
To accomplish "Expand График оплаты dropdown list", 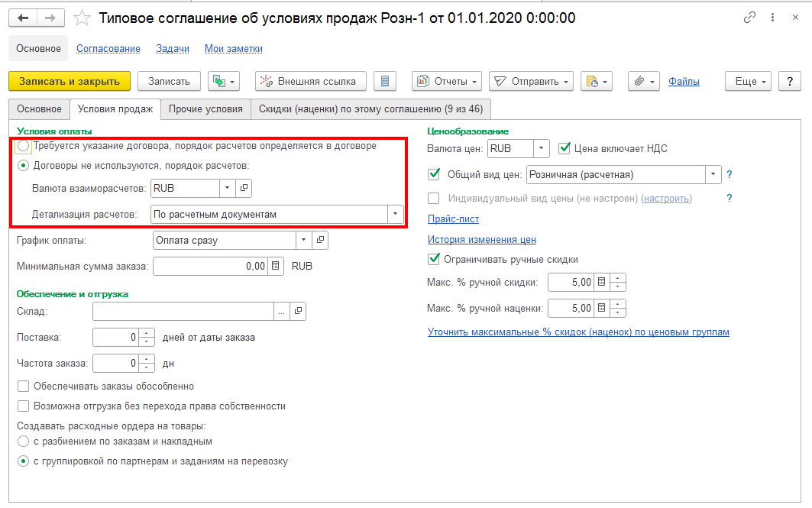I will coord(304,241).
